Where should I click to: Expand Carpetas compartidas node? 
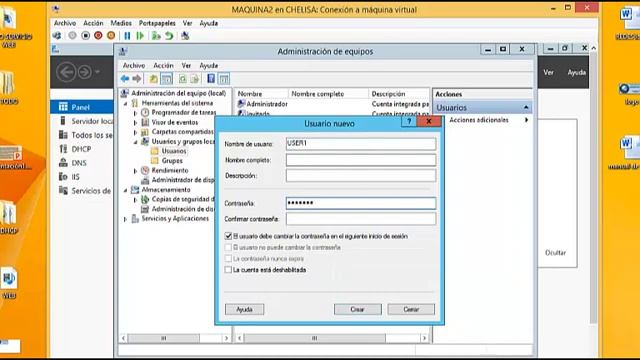(x=136, y=132)
